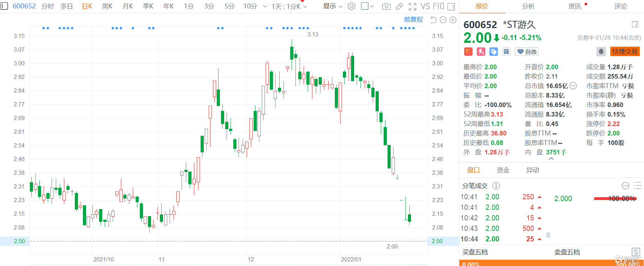Activate the drawing pencil tool
Image resolution: width=644 pixels, height=266 pixels.
tap(399, 6)
